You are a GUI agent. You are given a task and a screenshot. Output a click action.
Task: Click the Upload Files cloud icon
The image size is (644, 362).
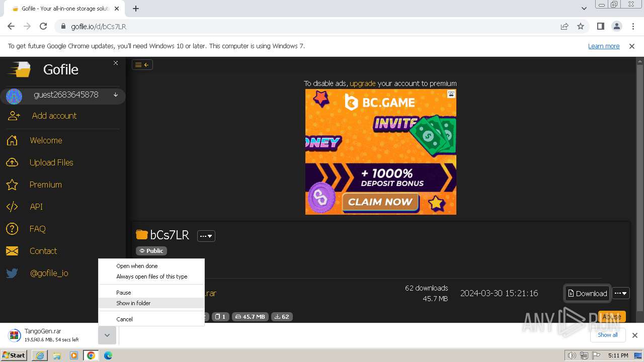point(12,162)
